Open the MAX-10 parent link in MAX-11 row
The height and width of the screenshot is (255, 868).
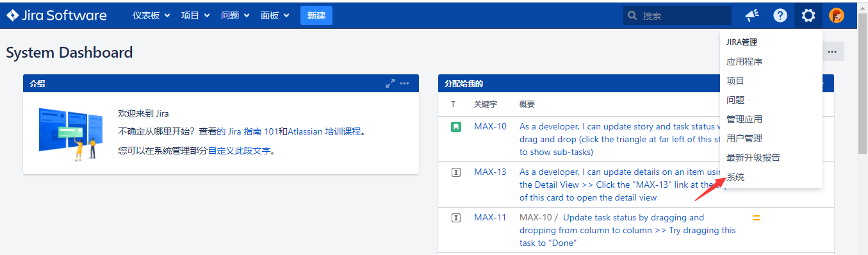(536, 217)
